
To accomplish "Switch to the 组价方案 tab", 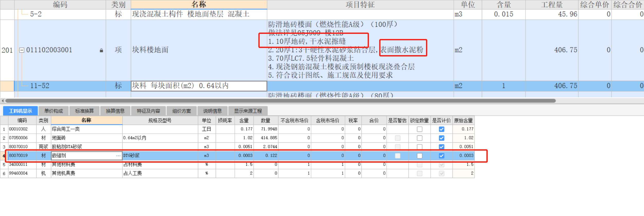I will coord(182,111).
